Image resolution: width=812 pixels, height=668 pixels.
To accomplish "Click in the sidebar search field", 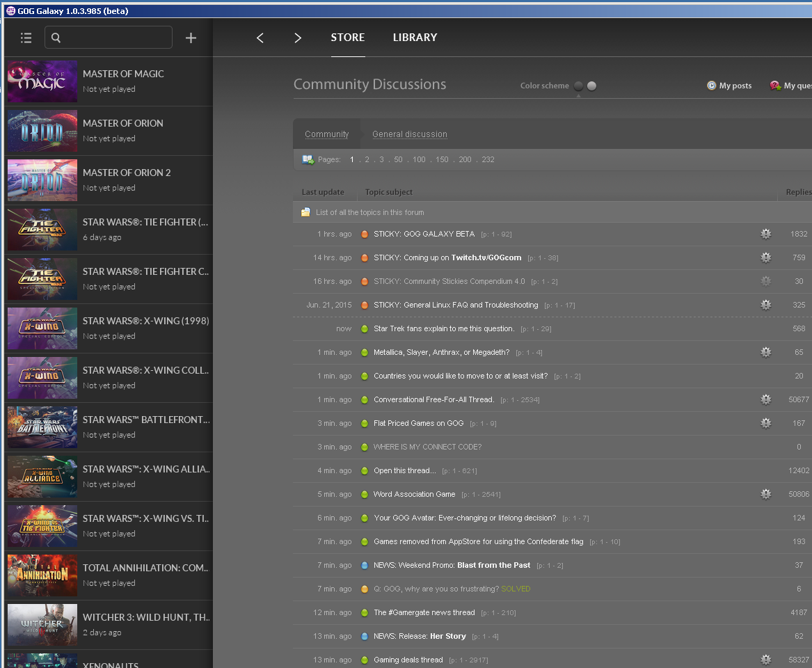I will 109,38.
